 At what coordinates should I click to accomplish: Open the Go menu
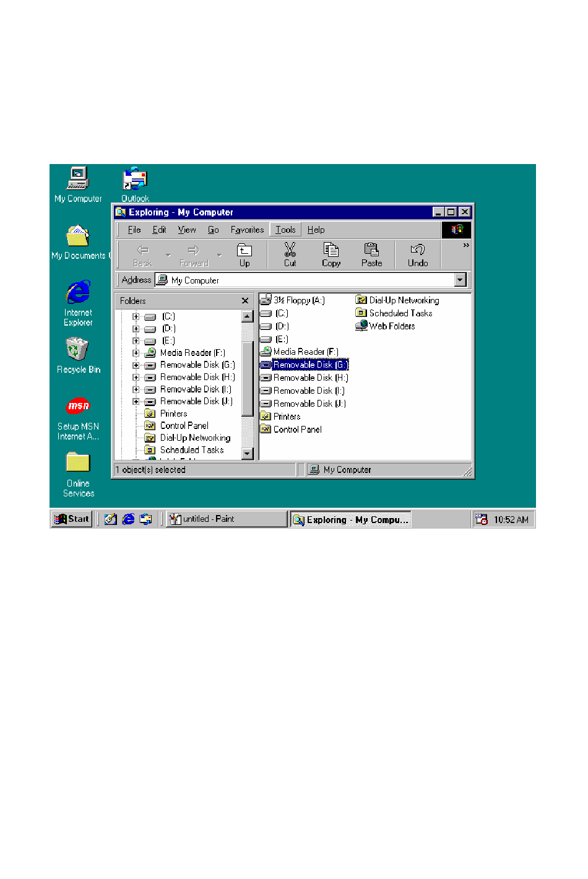point(214,230)
